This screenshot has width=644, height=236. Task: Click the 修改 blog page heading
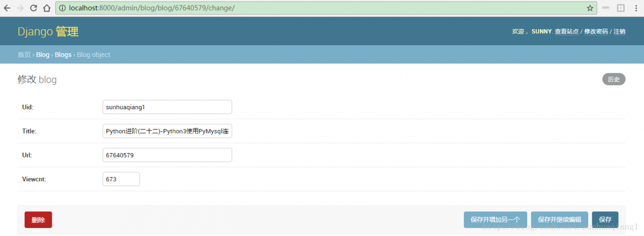tap(37, 79)
